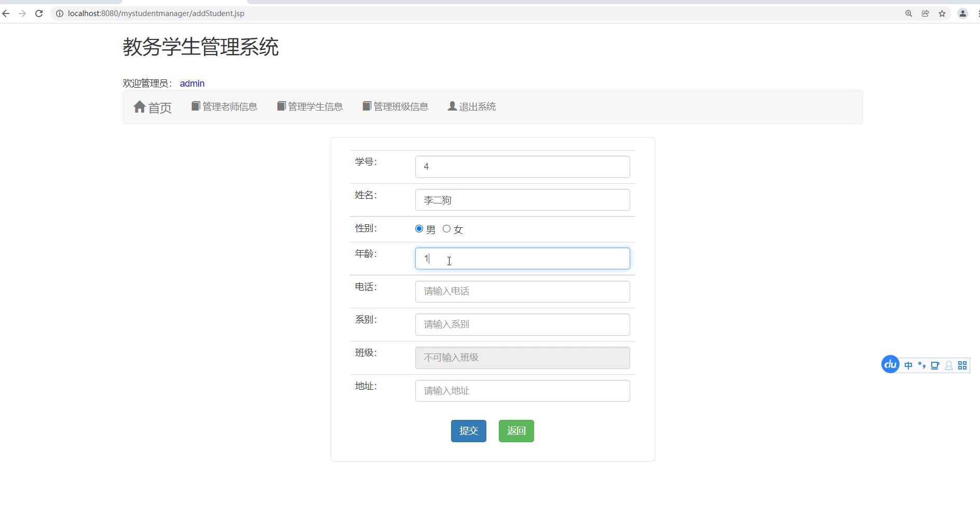Open the zoom magnifier icon in address bar
The image size is (980, 519).
(x=909, y=13)
